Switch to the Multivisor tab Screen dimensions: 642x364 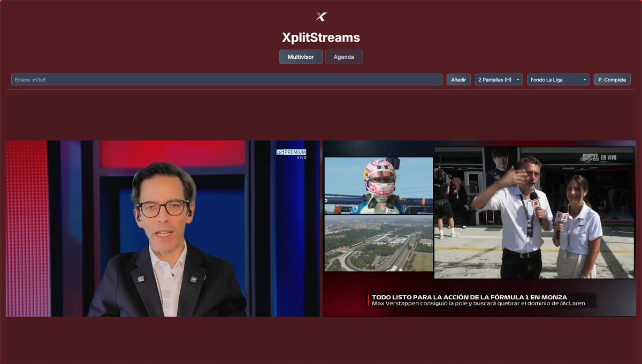click(x=301, y=57)
